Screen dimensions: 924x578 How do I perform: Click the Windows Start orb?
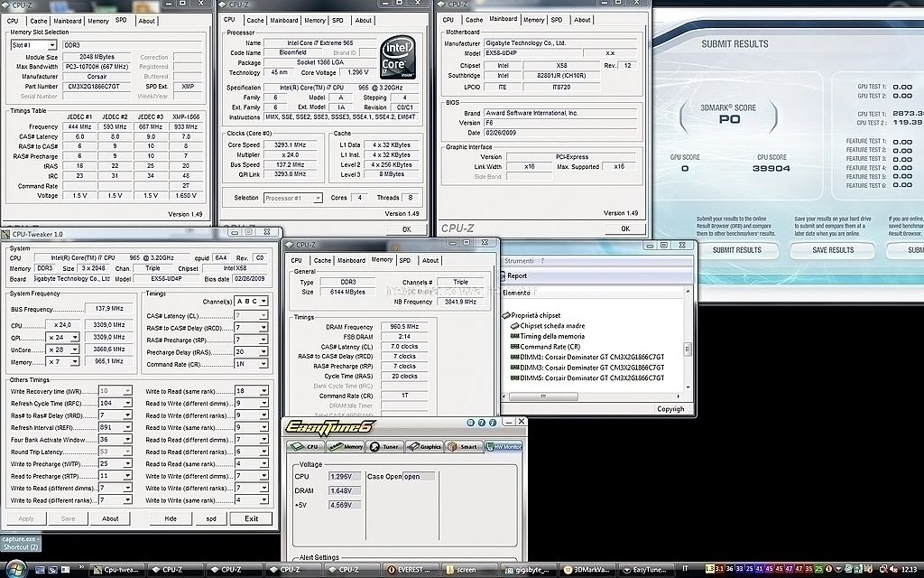click(x=16, y=569)
